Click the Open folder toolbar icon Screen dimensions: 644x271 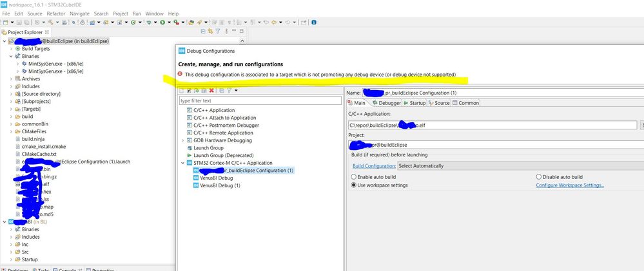[x=191, y=22]
